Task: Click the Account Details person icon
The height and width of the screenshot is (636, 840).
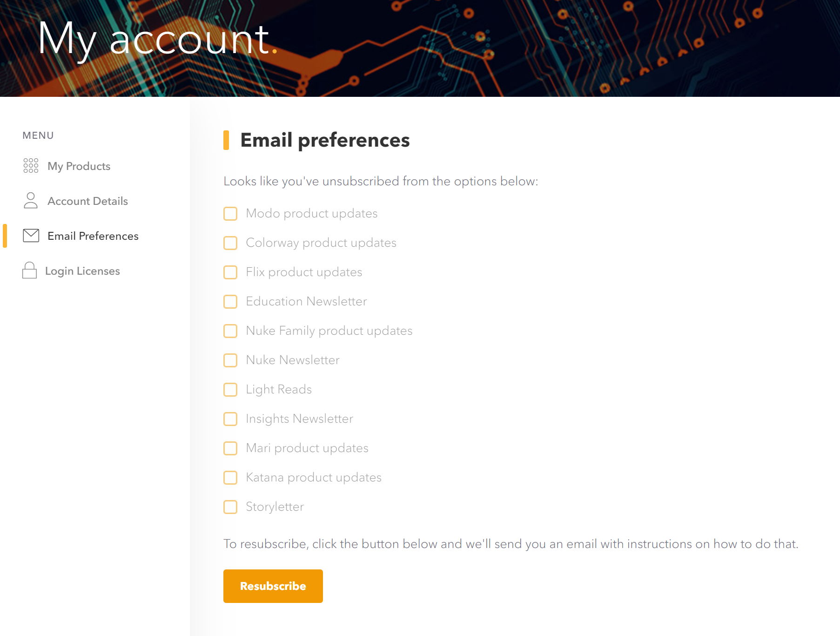Action: [31, 201]
